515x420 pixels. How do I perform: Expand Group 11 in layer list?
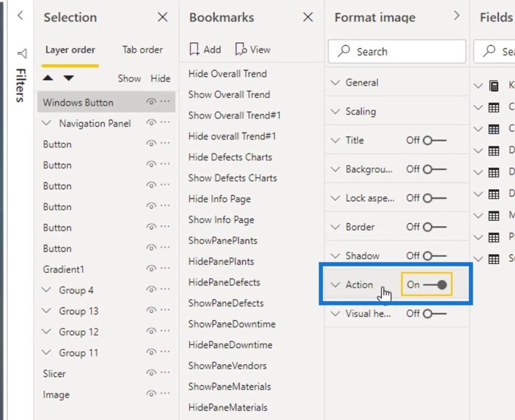pyautogui.click(x=47, y=352)
